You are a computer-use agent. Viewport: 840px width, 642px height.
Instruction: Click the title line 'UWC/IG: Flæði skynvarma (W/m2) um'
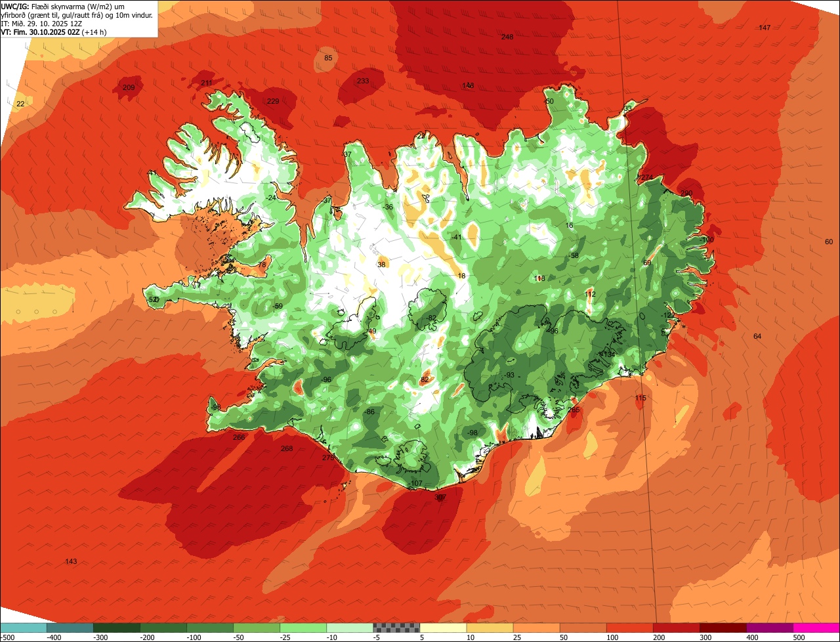[x=64, y=5]
